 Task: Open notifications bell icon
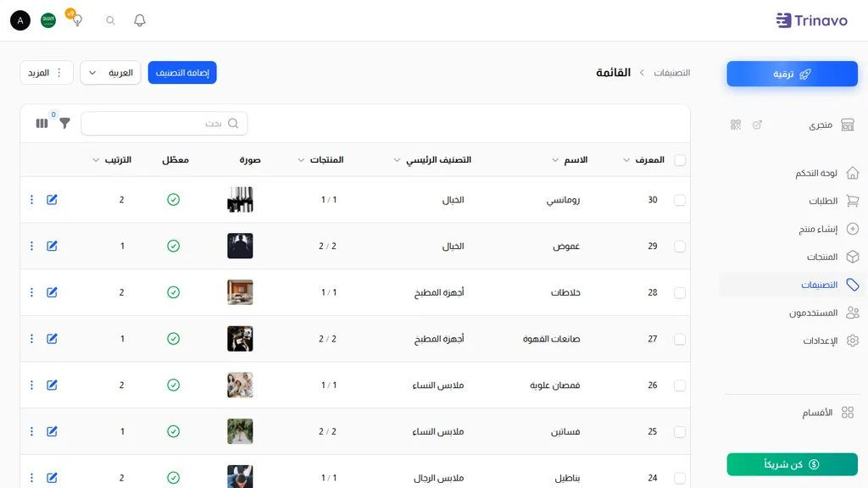140,20
